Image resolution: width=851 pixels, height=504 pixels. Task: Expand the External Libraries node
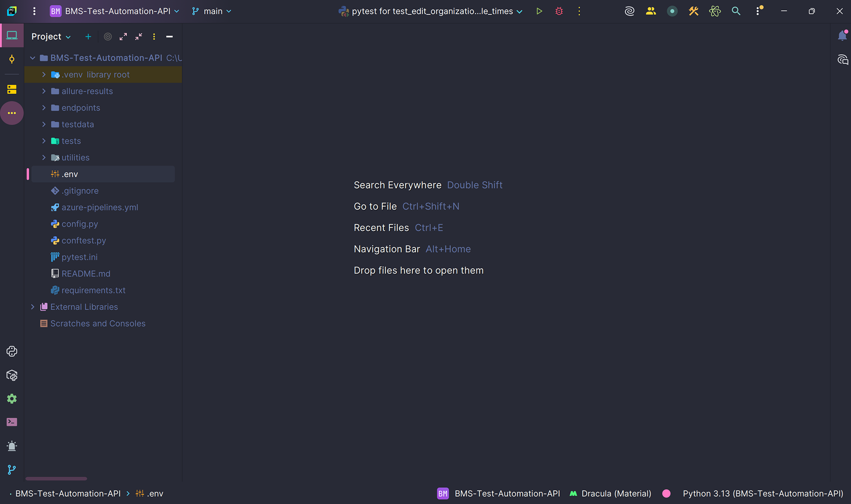pyautogui.click(x=32, y=307)
